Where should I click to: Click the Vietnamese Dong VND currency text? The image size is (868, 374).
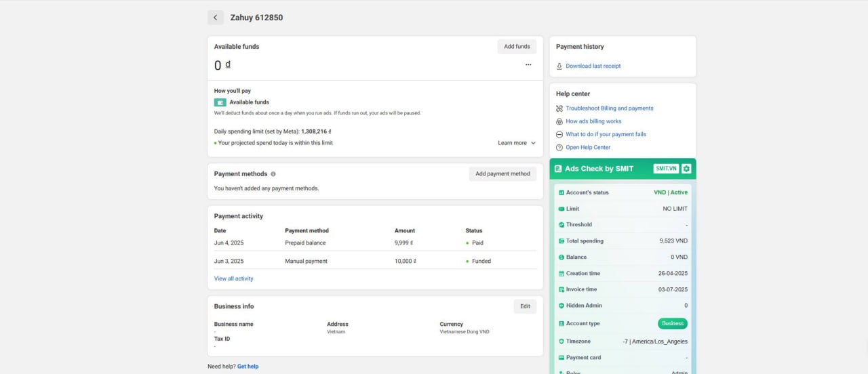click(x=465, y=332)
